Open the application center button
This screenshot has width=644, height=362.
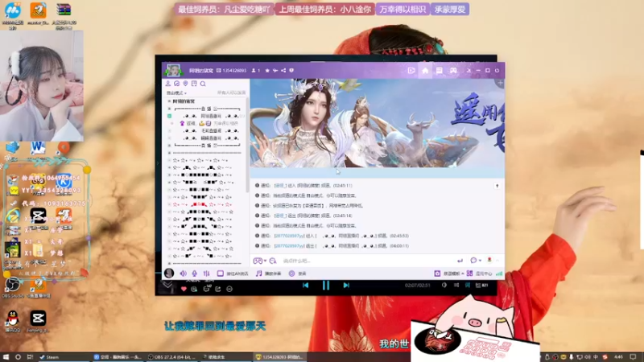[479, 274]
